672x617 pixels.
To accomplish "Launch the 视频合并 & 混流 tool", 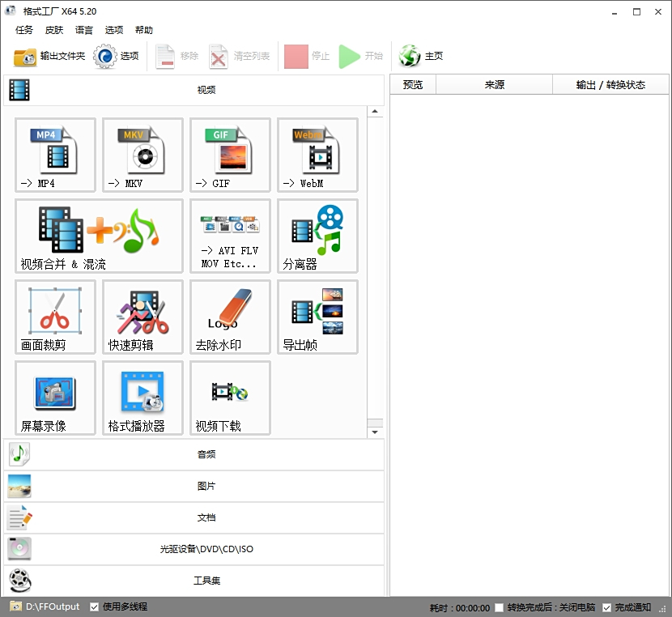I will pos(99,236).
